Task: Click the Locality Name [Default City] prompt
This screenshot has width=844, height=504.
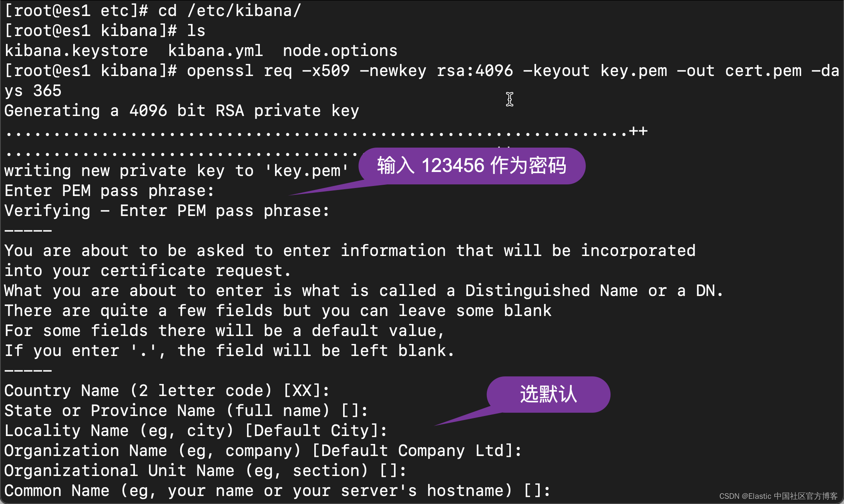Action: coord(195,431)
